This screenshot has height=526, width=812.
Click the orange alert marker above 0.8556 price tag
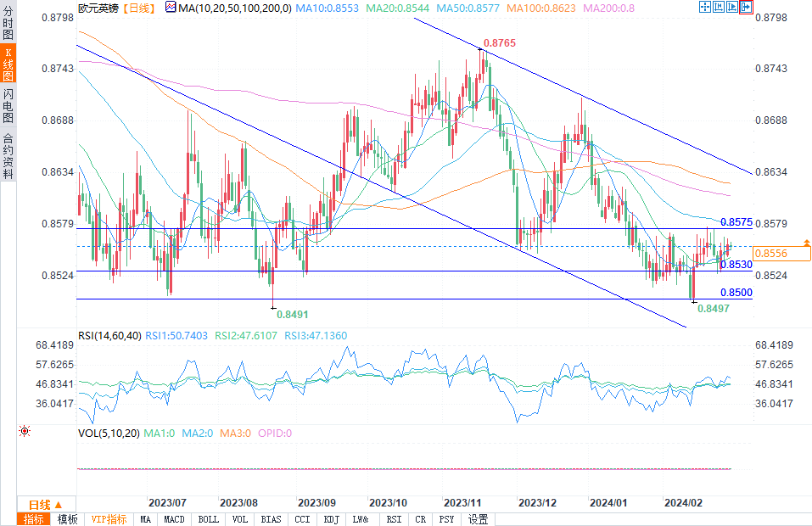coord(806,243)
